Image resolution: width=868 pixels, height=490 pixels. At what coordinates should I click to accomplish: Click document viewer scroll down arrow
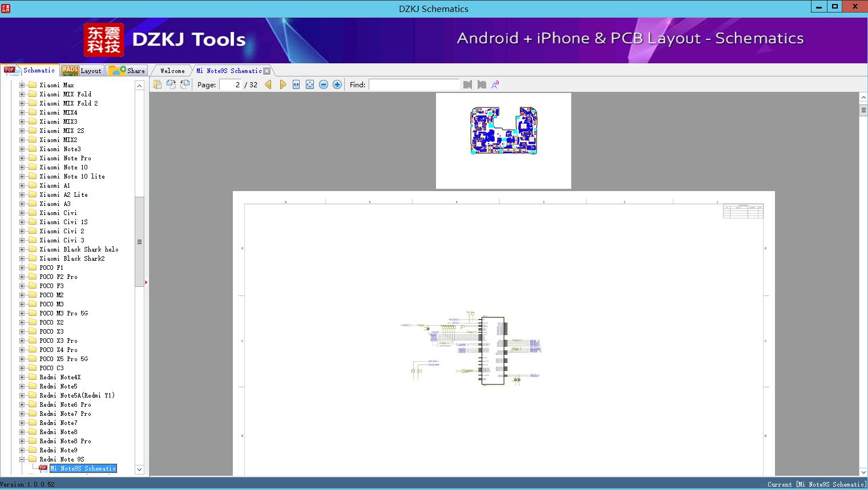[x=863, y=472]
